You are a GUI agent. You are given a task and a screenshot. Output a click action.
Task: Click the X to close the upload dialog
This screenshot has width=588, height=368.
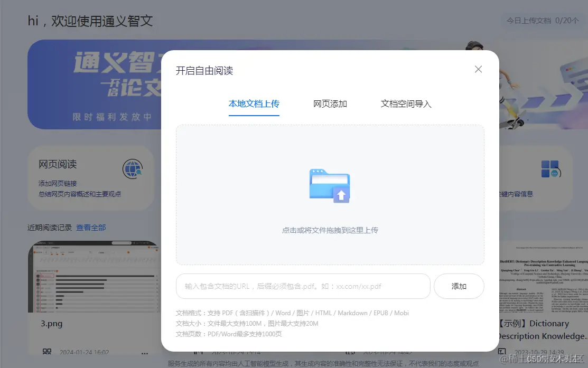click(x=478, y=69)
